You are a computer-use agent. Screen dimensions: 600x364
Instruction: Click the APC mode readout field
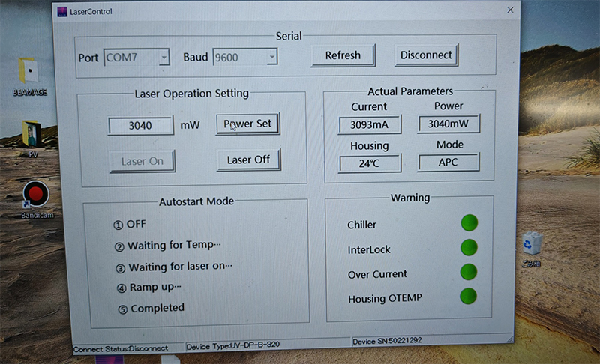[x=448, y=163]
